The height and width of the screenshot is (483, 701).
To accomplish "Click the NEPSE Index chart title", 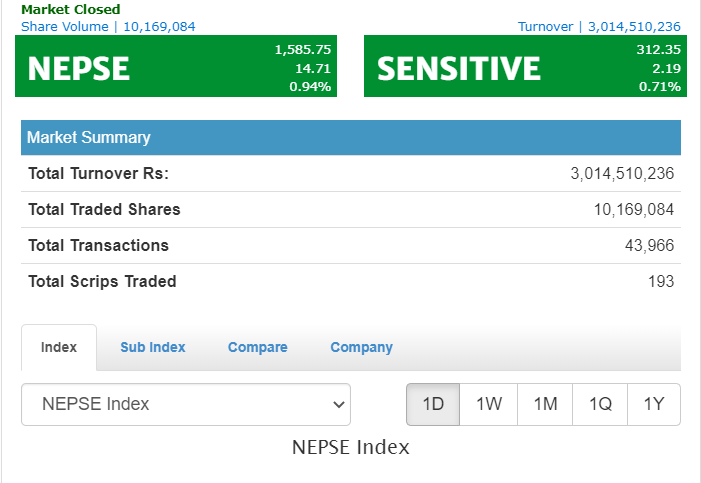I will click(350, 447).
